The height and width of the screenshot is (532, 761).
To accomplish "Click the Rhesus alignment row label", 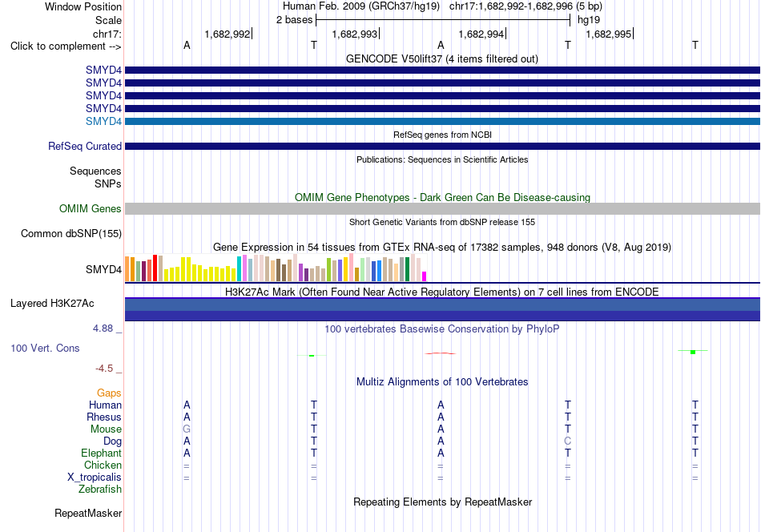I will click(x=104, y=417).
